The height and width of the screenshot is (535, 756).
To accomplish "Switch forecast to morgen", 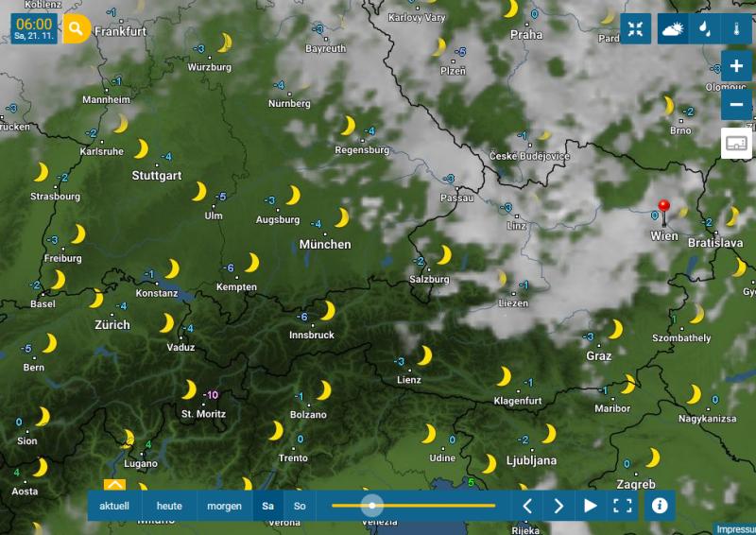I will tap(224, 506).
